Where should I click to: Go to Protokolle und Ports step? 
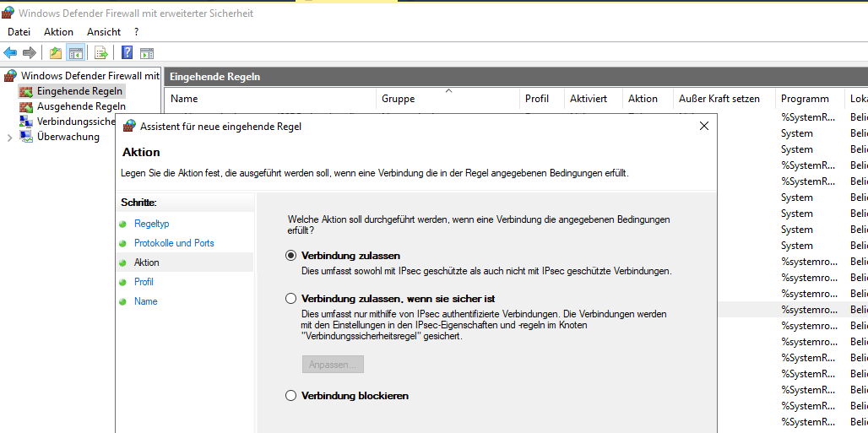click(x=174, y=243)
